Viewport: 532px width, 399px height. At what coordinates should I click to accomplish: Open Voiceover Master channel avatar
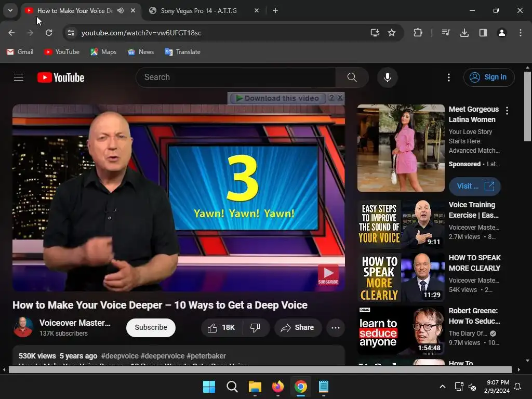point(23,327)
